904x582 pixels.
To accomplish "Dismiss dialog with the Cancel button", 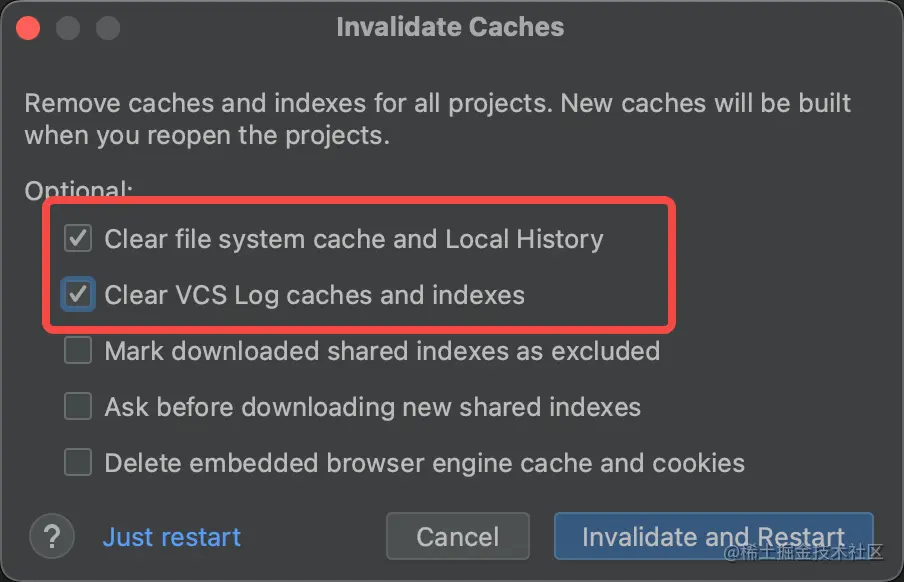I will [458, 536].
